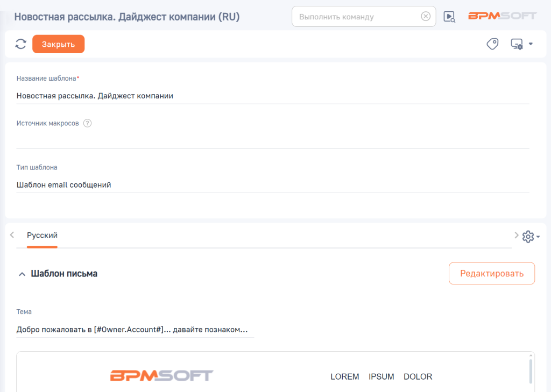Screen dimensions: 551x392
Task: Open the Источник макросов dropdown field
Action: 272,140
